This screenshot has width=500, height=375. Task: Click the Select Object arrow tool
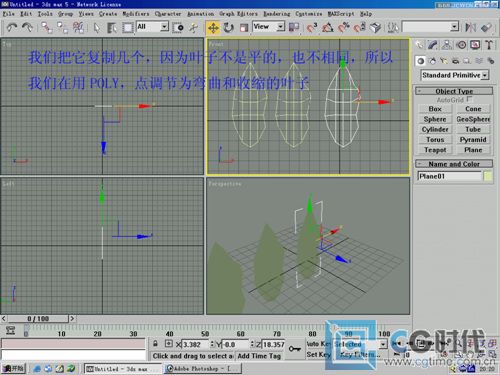pos(96,27)
